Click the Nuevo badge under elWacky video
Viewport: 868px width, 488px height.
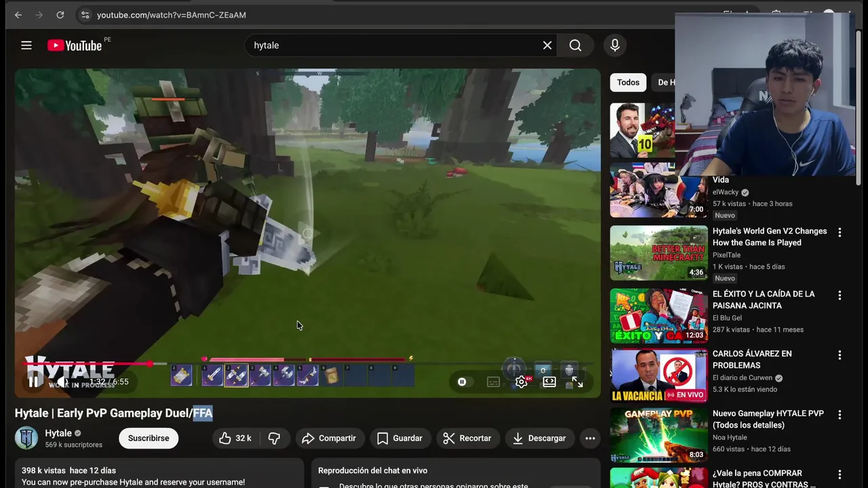coord(725,216)
